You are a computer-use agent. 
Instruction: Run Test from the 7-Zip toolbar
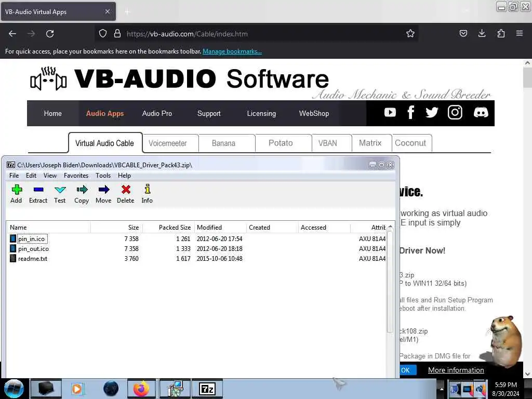[x=60, y=194]
